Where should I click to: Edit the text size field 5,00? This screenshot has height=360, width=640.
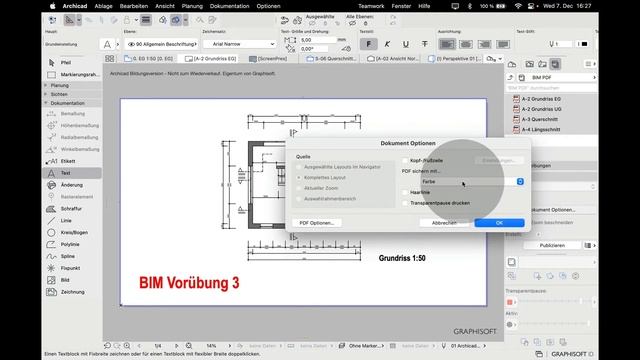[318, 40]
